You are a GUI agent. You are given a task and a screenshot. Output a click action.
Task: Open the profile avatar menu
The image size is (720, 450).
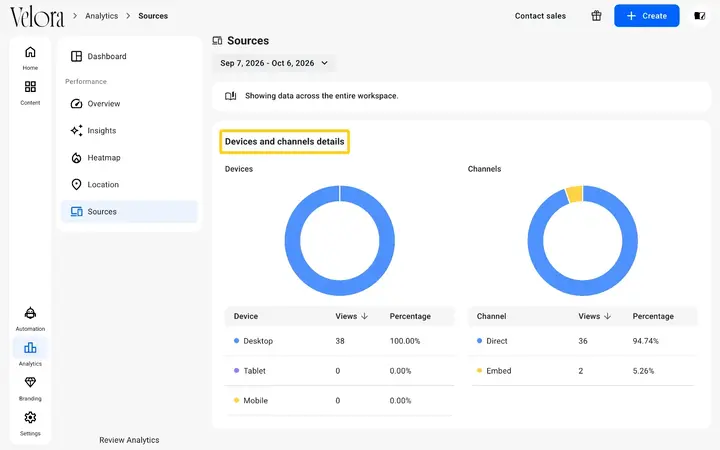(x=699, y=16)
